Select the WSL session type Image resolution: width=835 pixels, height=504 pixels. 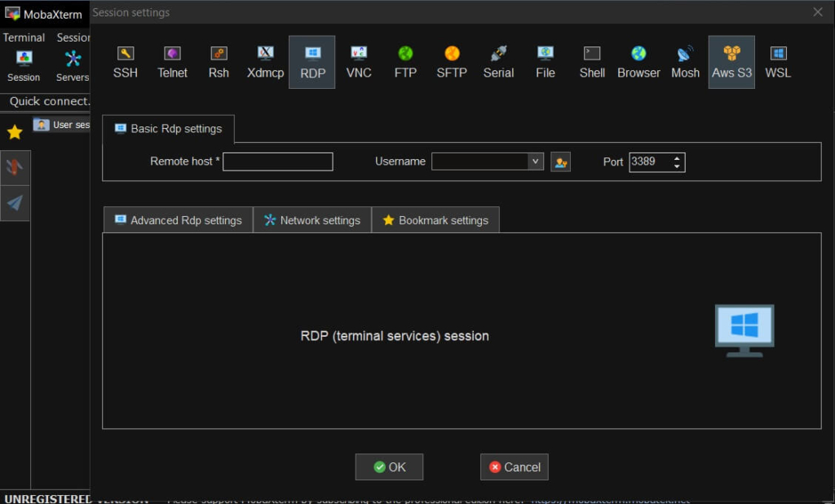pos(778,62)
